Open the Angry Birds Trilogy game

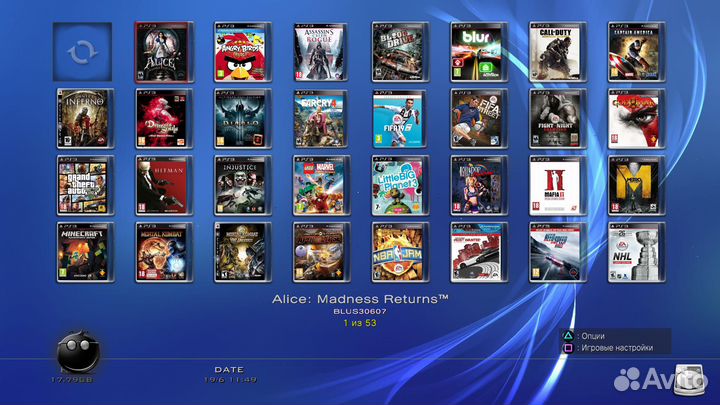[x=243, y=52]
